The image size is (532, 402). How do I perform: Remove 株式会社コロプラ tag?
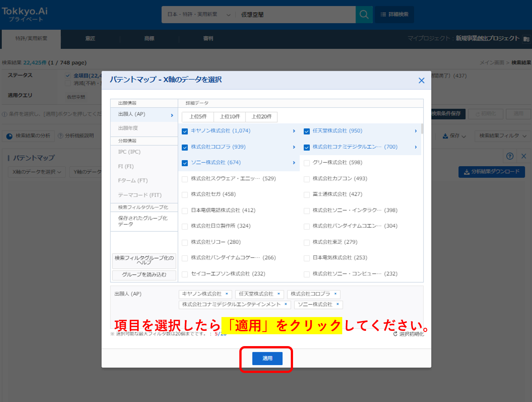click(x=335, y=294)
